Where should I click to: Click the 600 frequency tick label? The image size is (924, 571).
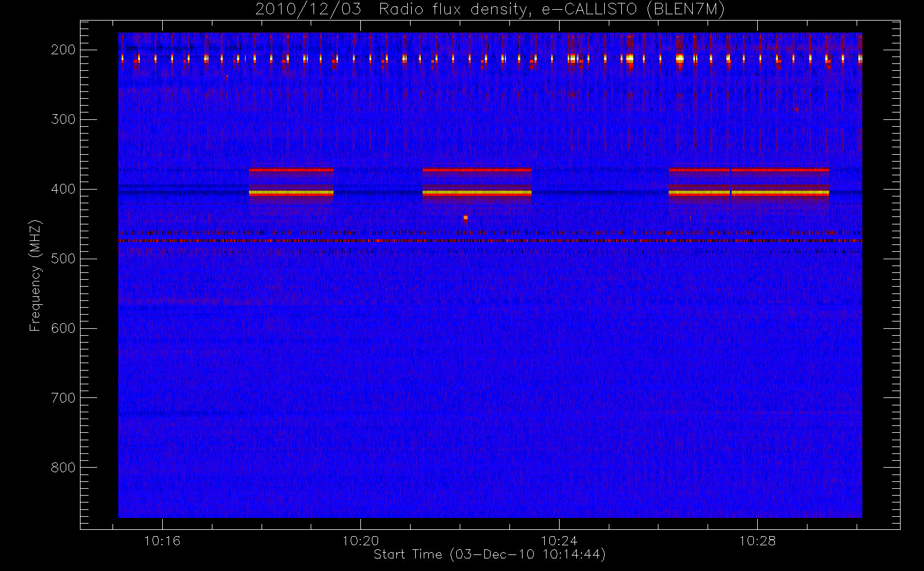tap(63, 328)
